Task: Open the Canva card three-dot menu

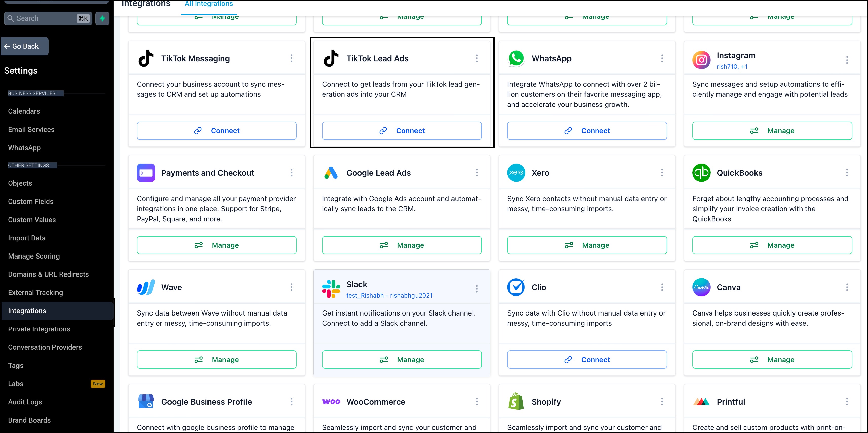Action: tap(847, 287)
